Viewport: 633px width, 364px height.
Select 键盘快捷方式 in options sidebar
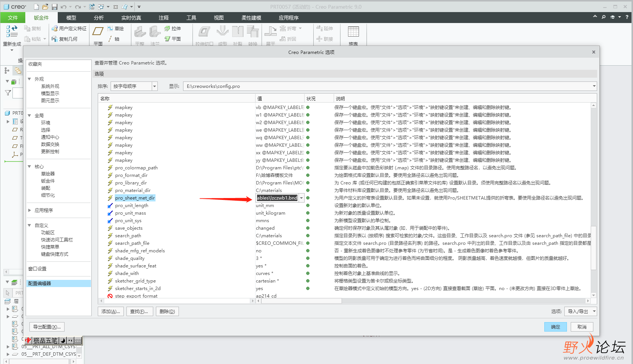(55, 254)
